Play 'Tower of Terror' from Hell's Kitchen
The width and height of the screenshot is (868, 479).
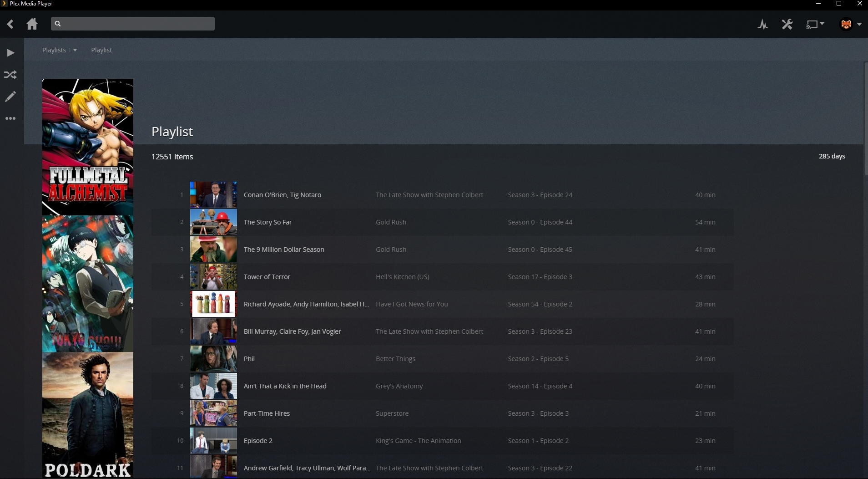click(x=267, y=276)
